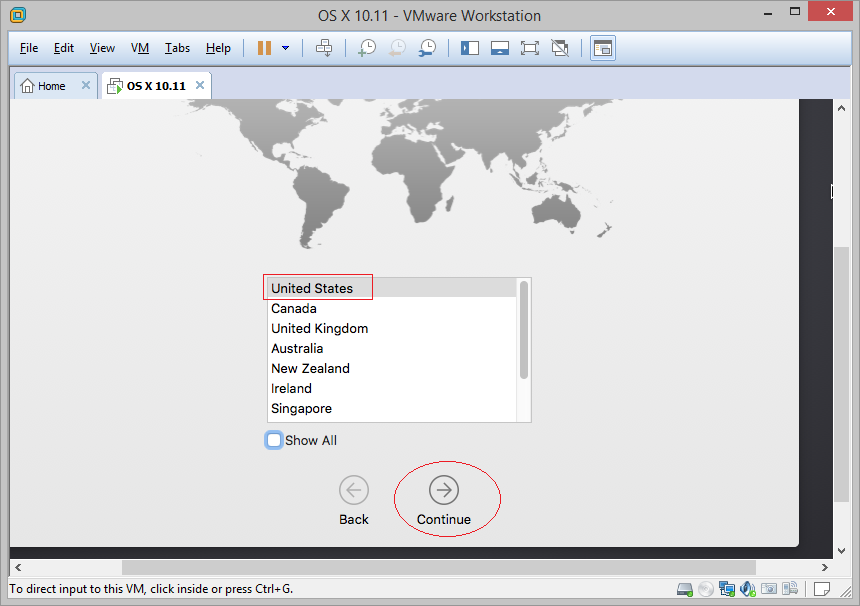Toggle the console view button

pos(603,48)
